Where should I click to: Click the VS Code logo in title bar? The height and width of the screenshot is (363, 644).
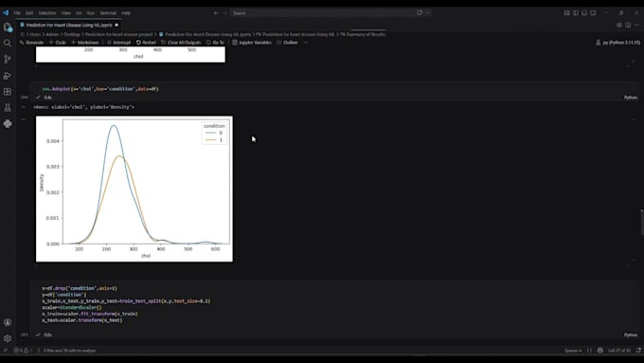tap(6, 12)
